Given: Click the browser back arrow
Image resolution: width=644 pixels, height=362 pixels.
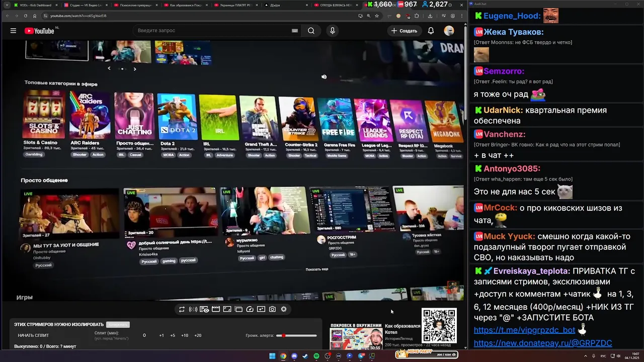Looking at the screenshot, I should click(7, 16).
